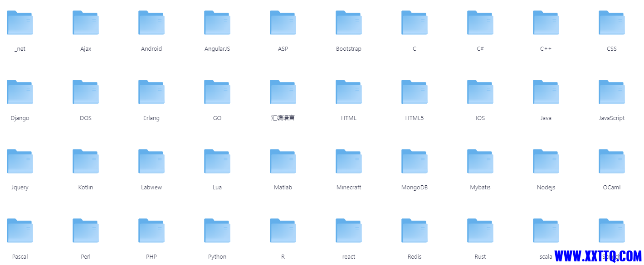
Task: Select the Minecraft folder label
Action: tap(349, 187)
